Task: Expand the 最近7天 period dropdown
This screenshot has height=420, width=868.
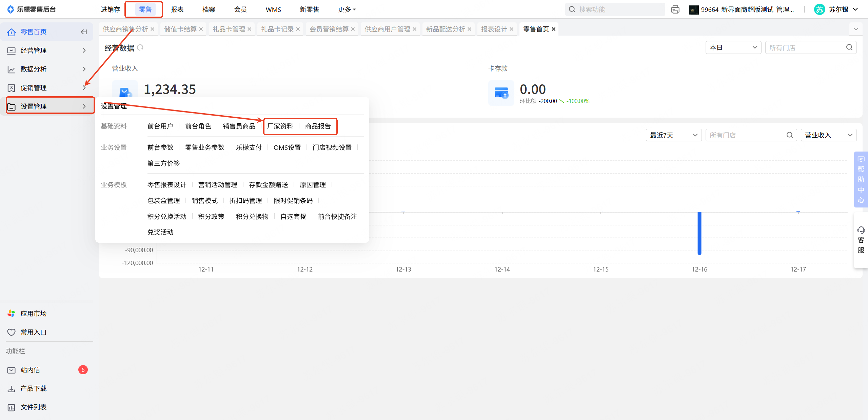Action: 673,135
